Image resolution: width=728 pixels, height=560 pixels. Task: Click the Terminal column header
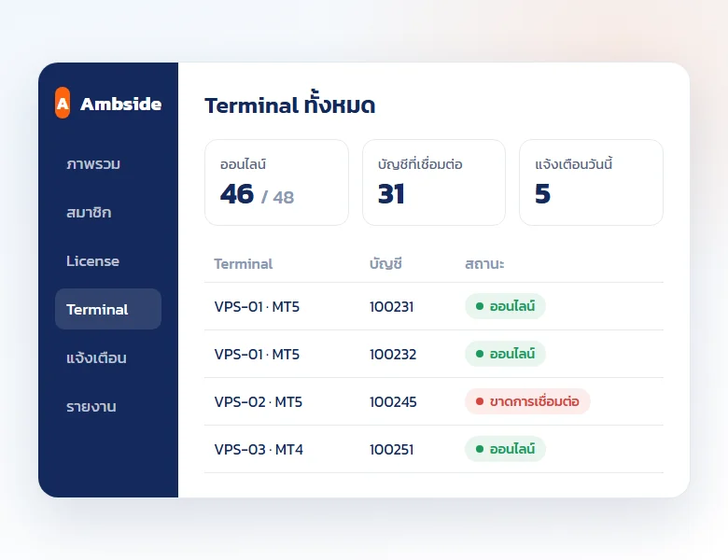pos(244,264)
